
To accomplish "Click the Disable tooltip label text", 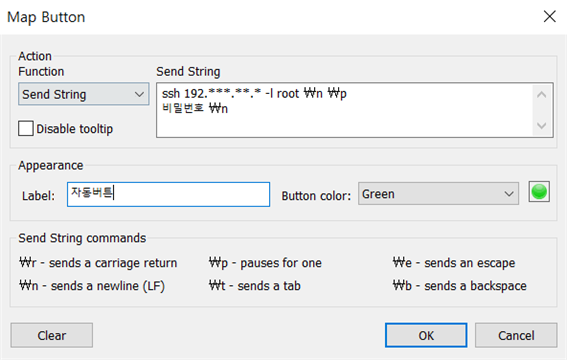I will click(75, 129).
